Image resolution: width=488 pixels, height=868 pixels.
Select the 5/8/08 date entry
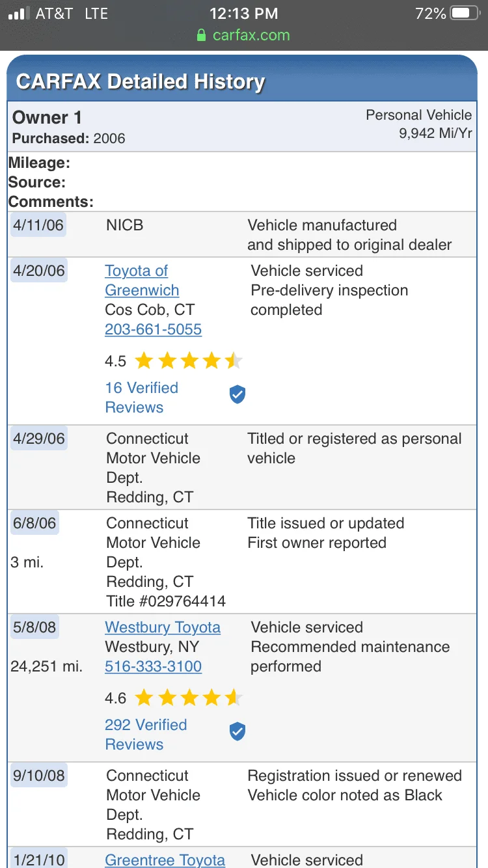click(34, 627)
